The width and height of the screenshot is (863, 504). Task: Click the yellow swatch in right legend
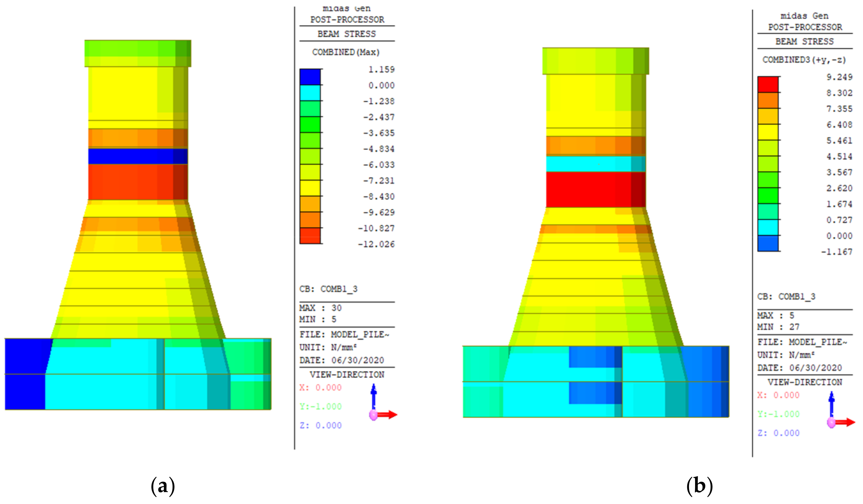click(x=768, y=132)
